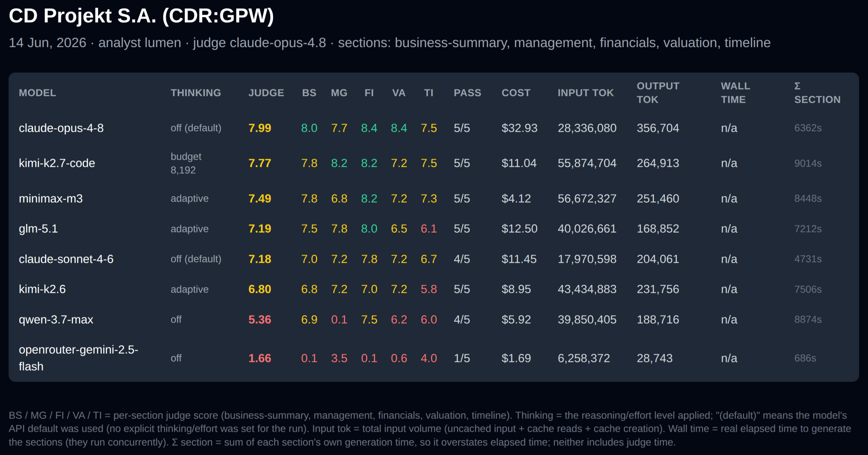The height and width of the screenshot is (455, 868).
Task: Click the FI column header
Action: click(x=369, y=93)
